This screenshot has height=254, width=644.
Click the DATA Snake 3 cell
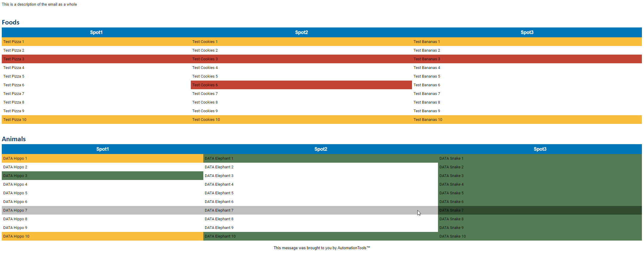540,176
